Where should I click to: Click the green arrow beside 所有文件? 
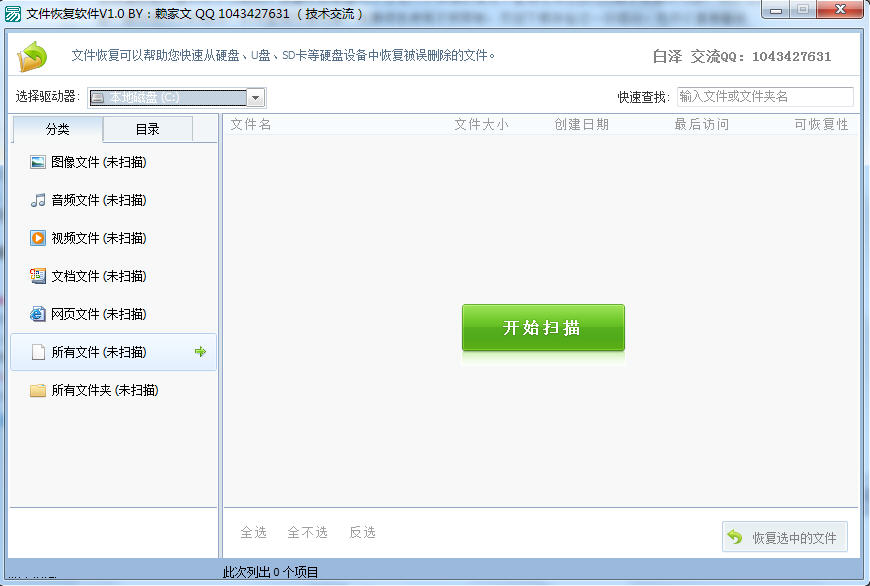pyautogui.click(x=200, y=351)
